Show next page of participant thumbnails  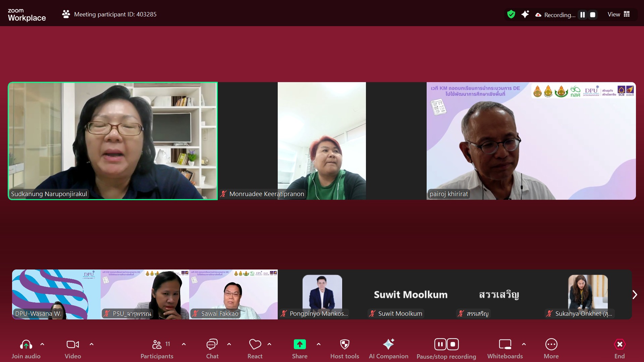click(634, 295)
